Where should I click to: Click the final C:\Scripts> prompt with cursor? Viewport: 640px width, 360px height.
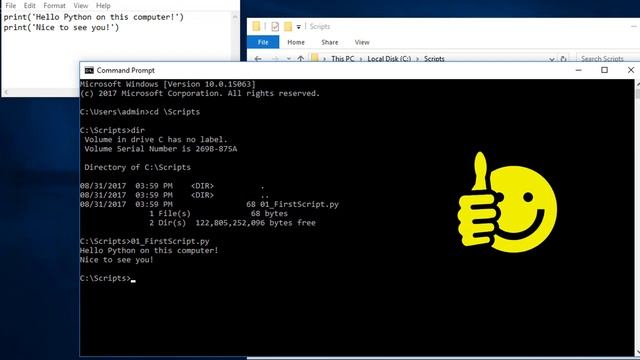(108, 278)
